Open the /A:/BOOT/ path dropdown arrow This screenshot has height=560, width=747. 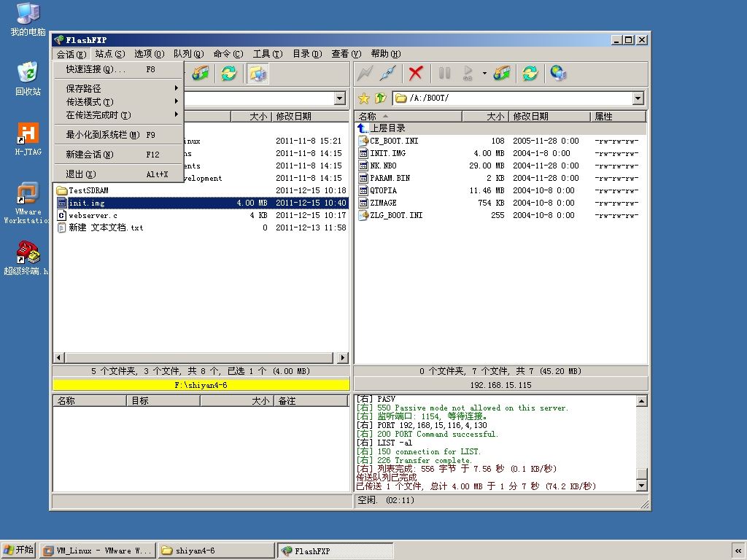click(638, 98)
